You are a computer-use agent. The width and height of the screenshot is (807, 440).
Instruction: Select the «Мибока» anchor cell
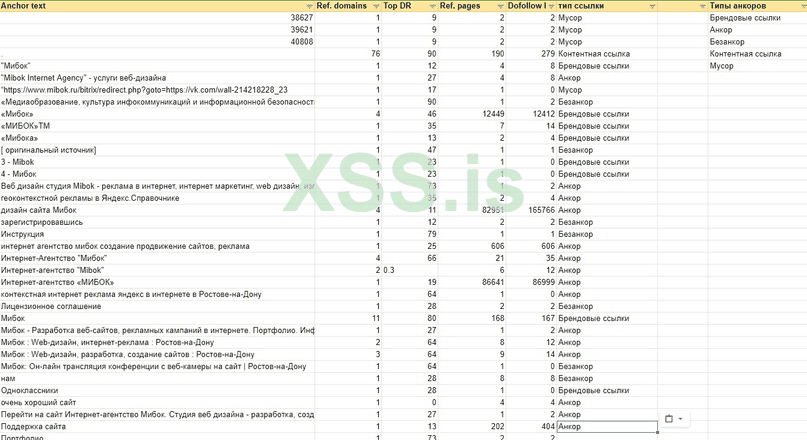click(157, 138)
